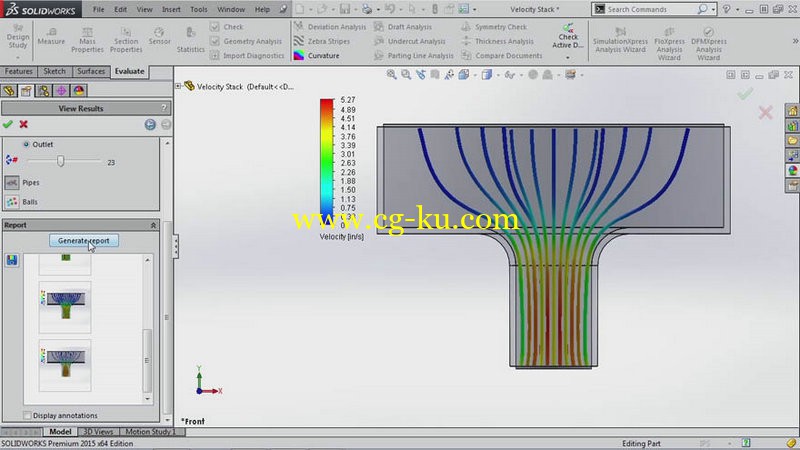
Task: Switch to the Surfaces tab
Action: (x=91, y=71)
